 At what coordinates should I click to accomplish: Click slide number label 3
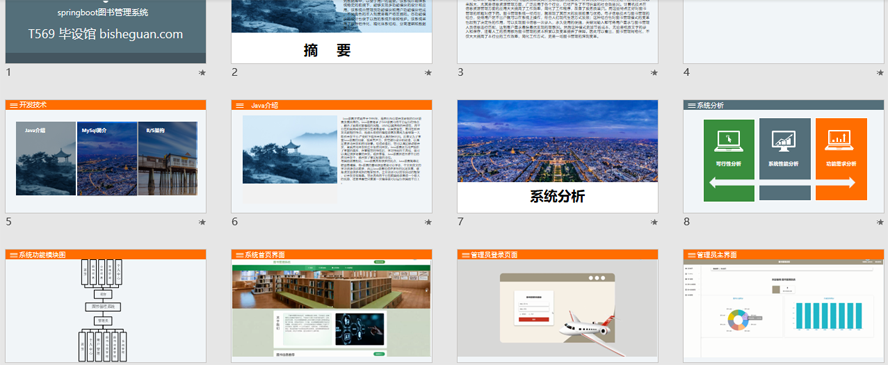click(460, 72)
